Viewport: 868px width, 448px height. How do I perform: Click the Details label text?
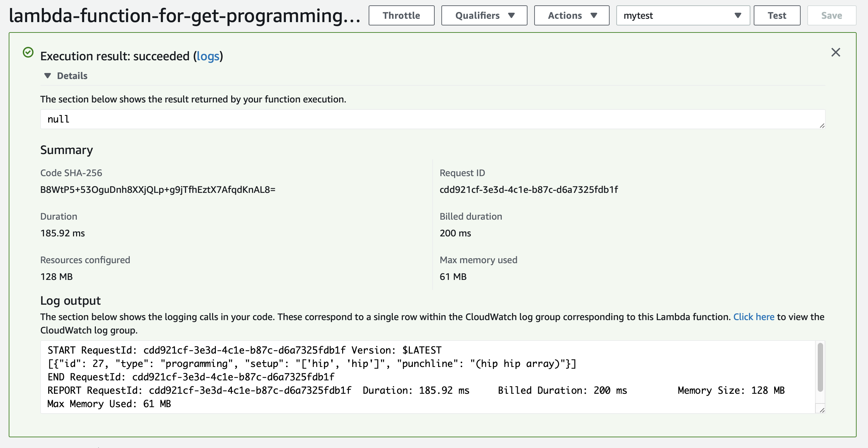[x=72, y=76]
